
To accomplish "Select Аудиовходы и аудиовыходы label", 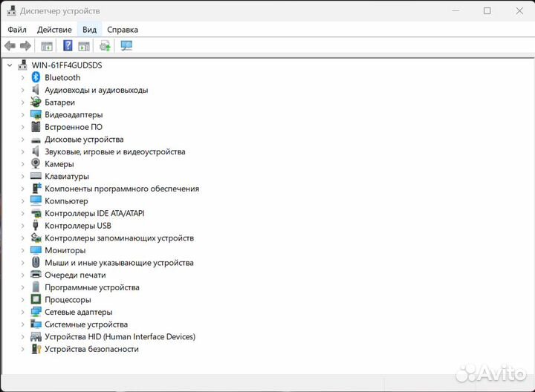I will click(x=97, y=90).
